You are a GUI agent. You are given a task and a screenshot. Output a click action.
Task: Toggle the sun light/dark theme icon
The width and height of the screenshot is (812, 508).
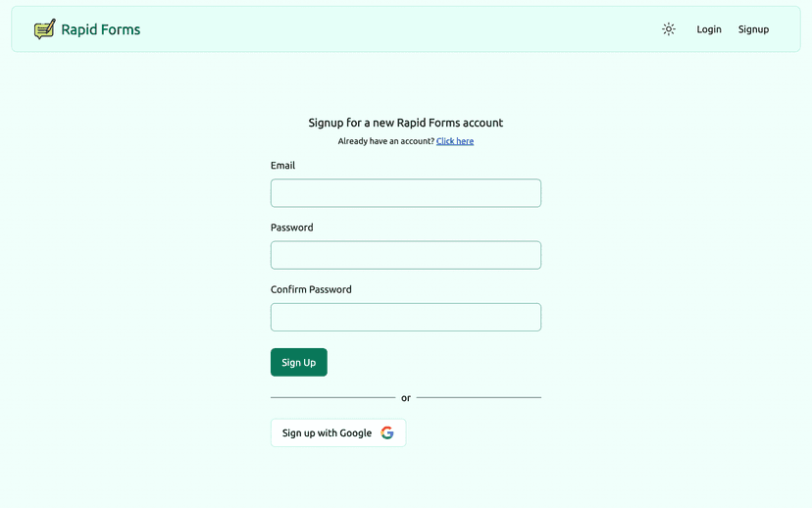point(669,29)
